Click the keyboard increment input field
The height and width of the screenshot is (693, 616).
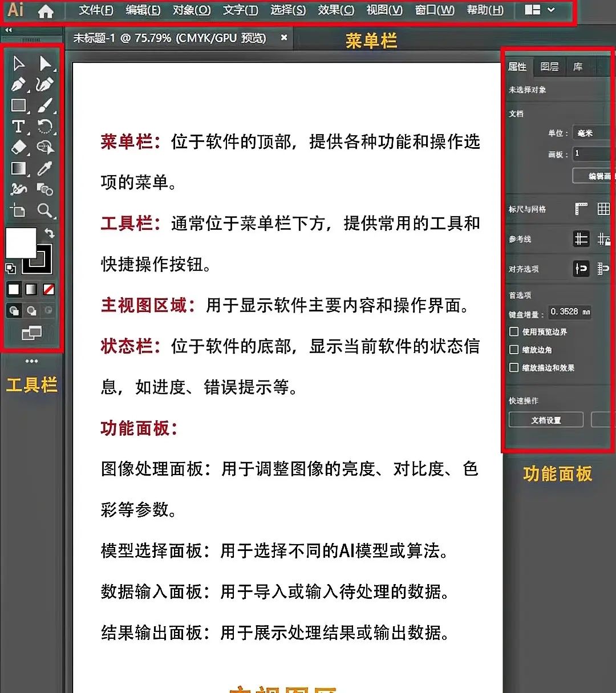pos(570,312)
